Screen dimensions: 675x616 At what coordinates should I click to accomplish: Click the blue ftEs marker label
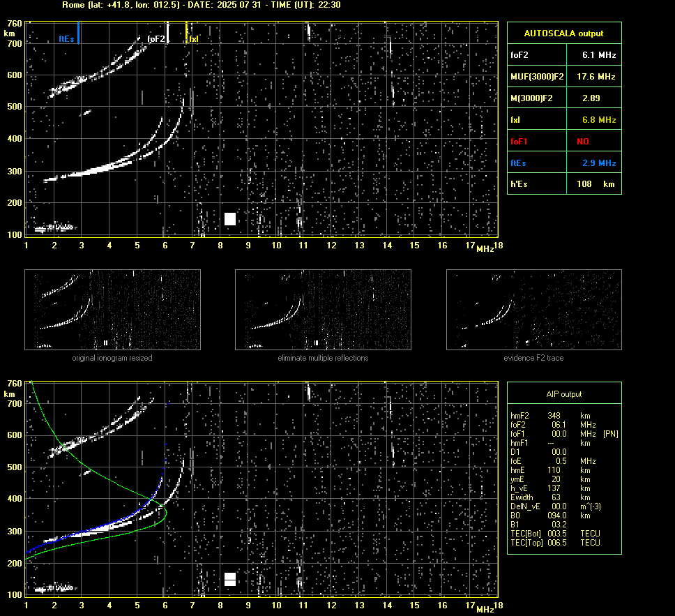click(x=66, y=39)
